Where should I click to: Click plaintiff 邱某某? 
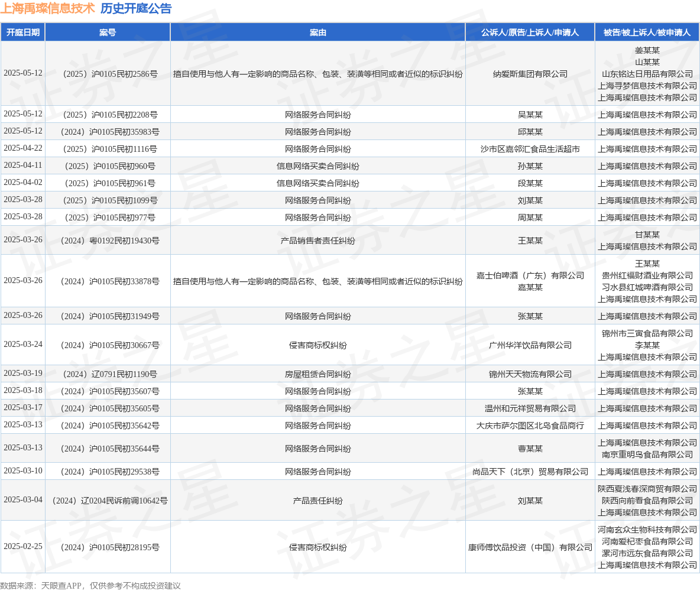pos(530,132)
